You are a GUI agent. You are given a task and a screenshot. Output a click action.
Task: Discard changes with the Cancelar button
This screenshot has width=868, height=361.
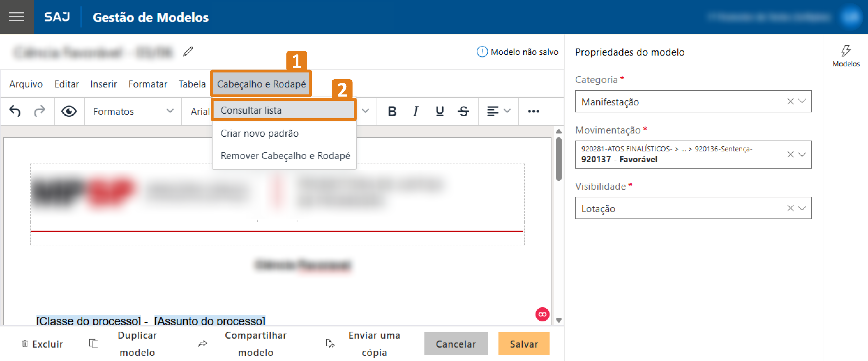click(456, 344)
